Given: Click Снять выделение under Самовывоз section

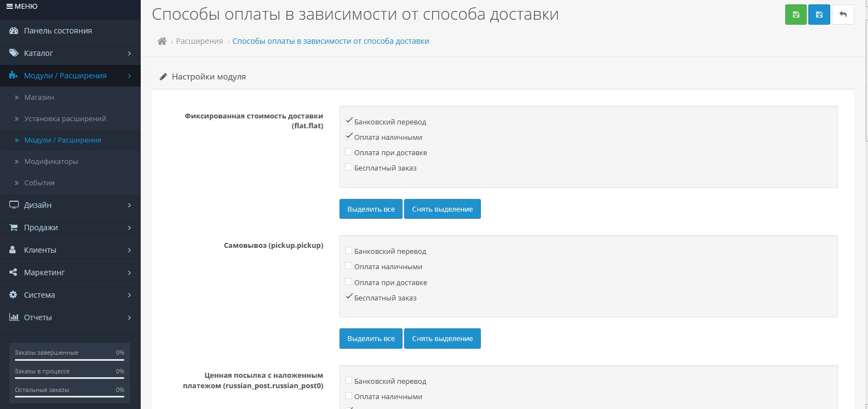Looking at the screenshot, I should pyautogui.click(x=442, y=338).
